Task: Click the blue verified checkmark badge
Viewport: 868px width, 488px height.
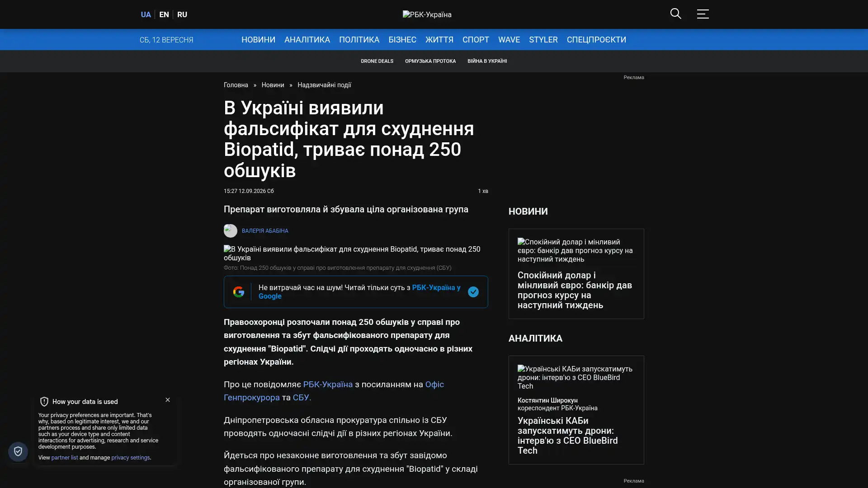Action: point(473,292)
